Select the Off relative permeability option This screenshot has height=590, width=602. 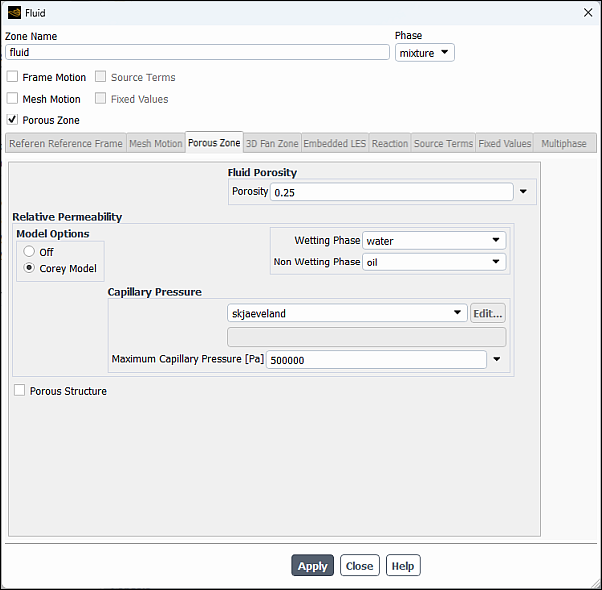click(29, 252)
